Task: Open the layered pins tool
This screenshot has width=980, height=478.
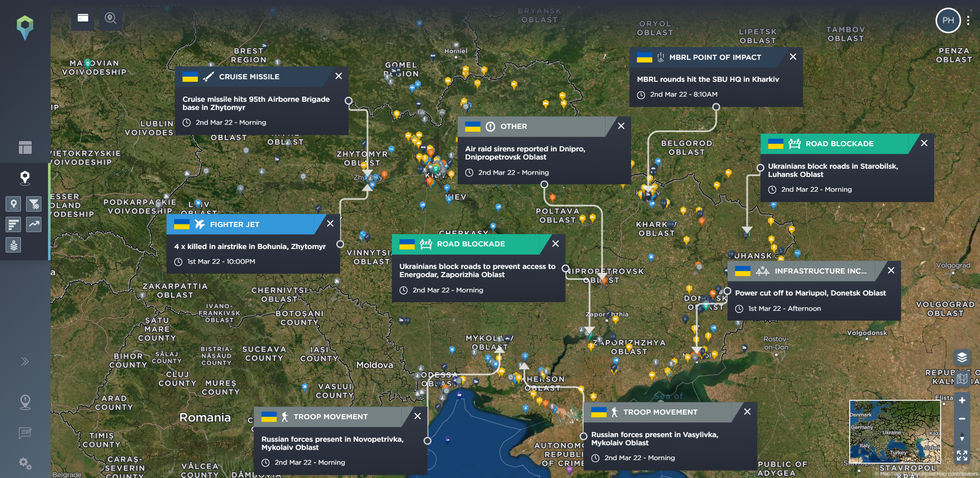Action: point(14,245)
